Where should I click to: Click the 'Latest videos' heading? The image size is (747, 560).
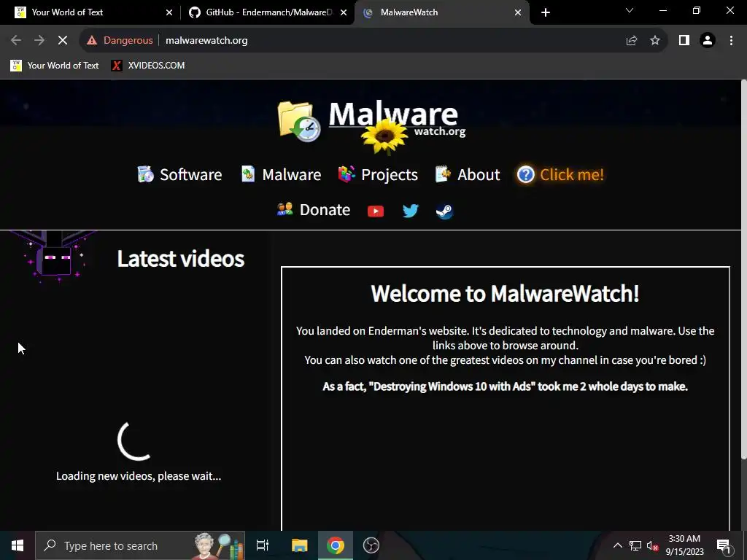click(x=181, y=259)
